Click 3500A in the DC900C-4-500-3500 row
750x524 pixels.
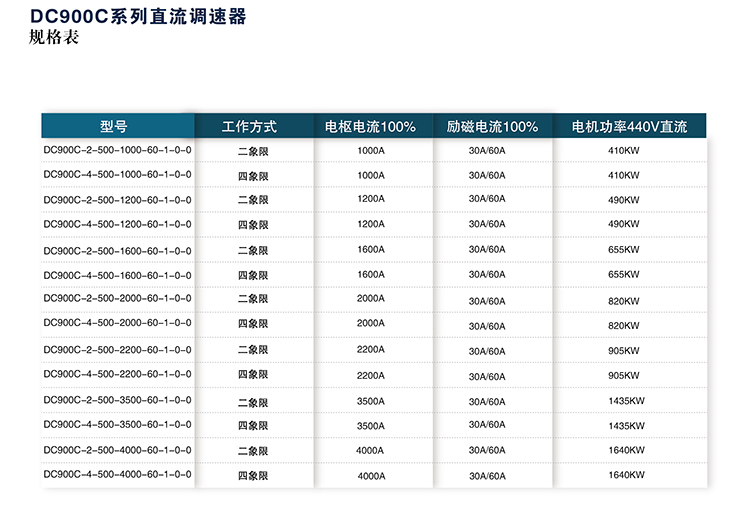[370, 426]
